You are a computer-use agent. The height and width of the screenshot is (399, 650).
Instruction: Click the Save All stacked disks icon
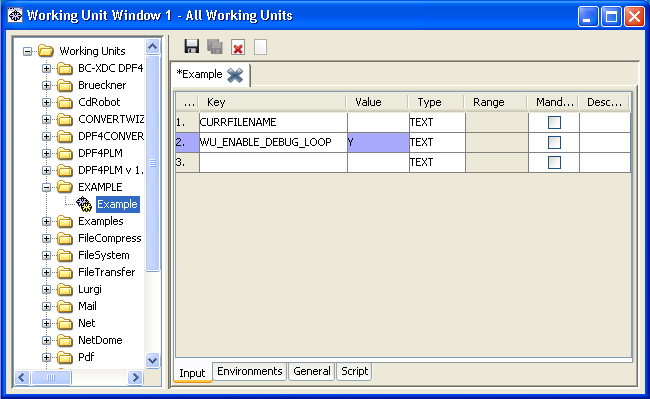(215, 47)
